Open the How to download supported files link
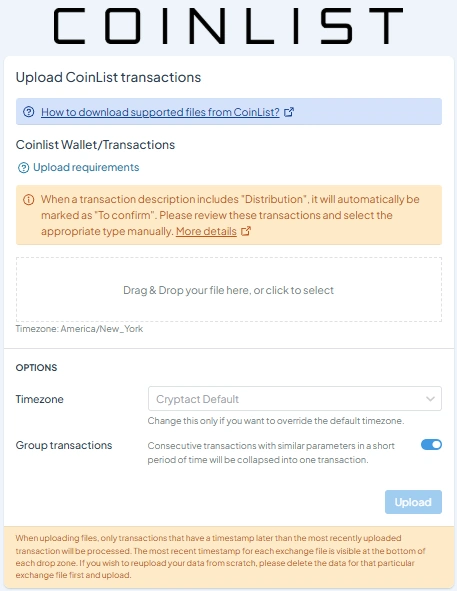457x591 pixels. click(160, 112)
